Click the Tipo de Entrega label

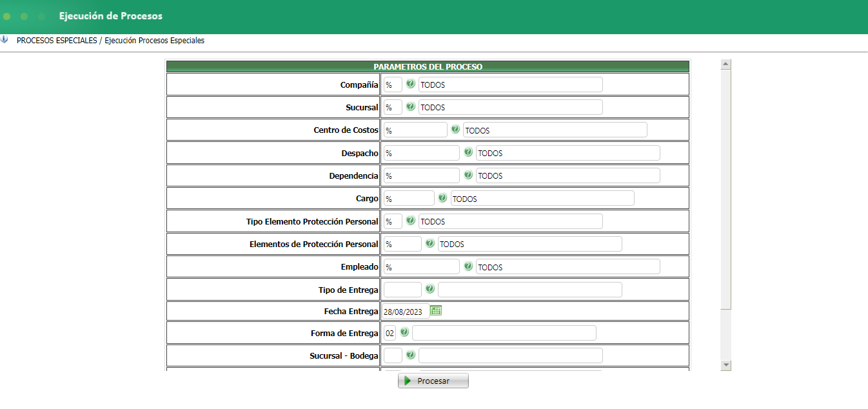click(348, 290)
